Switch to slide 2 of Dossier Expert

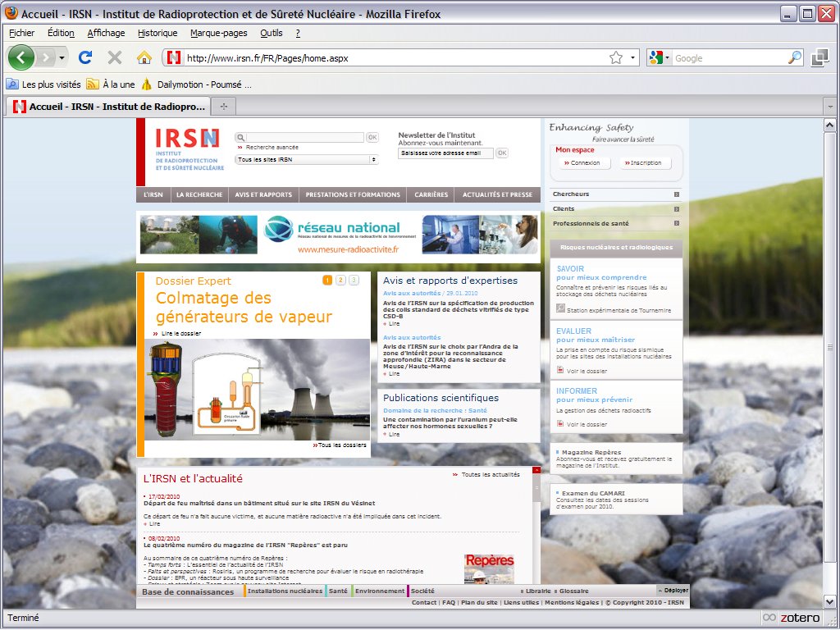pyautogui.click(x=340, y=281)
